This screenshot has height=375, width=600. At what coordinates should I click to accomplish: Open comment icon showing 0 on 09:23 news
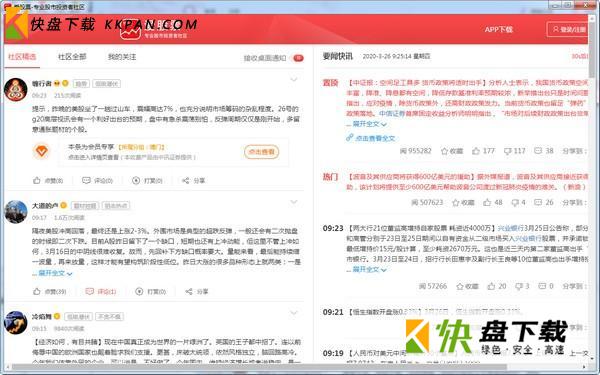(x=542, y=285)
